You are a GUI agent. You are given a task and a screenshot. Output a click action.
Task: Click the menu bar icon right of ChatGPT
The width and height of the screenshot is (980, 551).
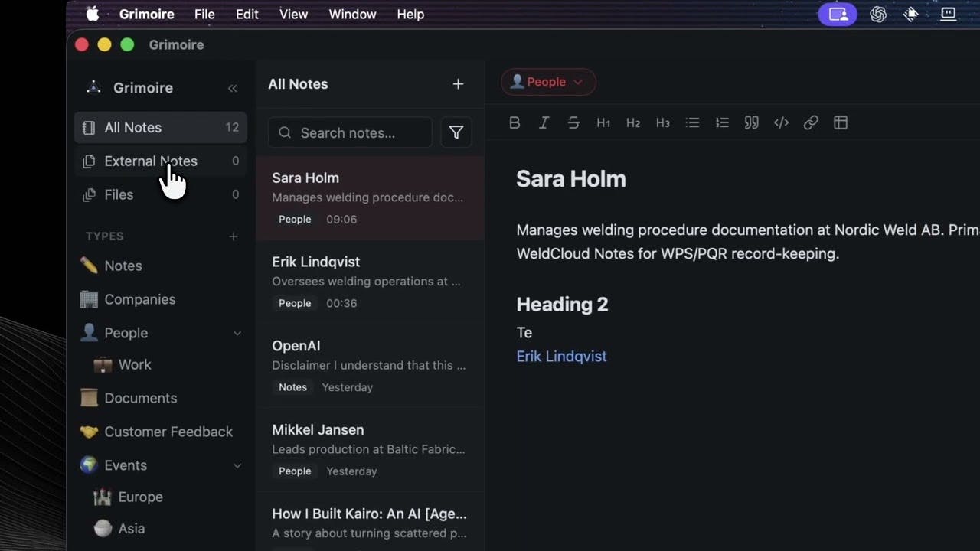click(x=911, y=14)
